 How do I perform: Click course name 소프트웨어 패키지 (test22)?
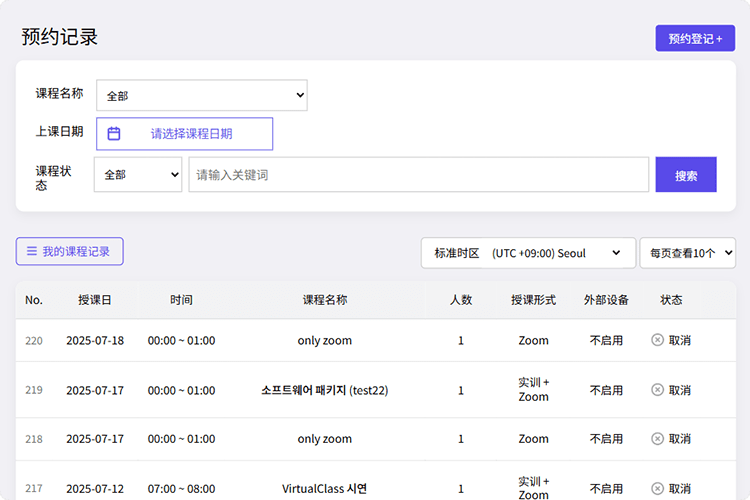point(325,390)
